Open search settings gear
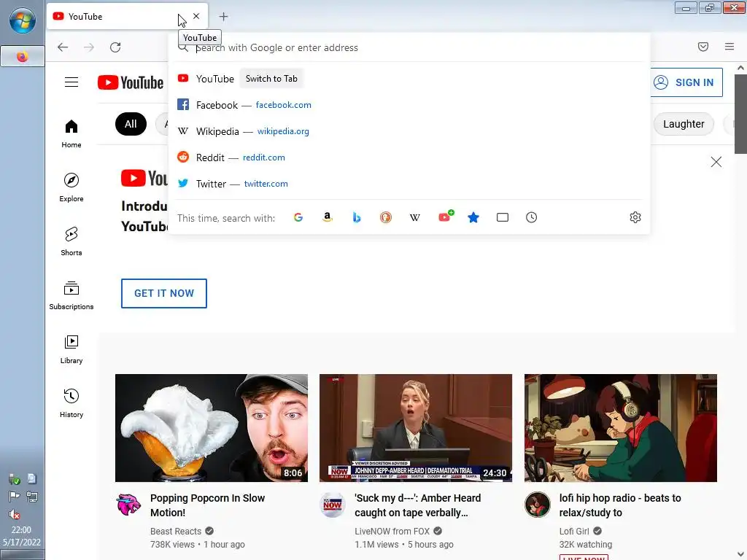This screenshot has height=560, width=747. click(x=635, y=217)
